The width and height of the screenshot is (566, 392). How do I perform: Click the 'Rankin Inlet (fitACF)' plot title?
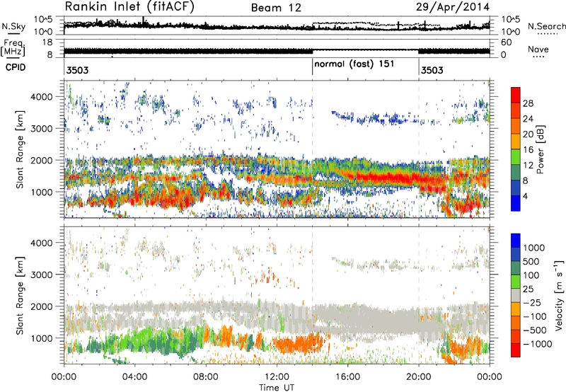tap(129, 6)
